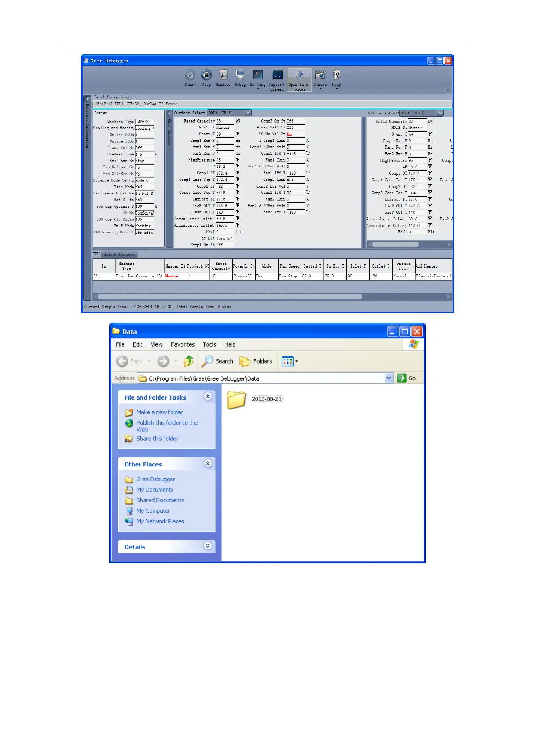535x756 pixels.
Task: Open the Address bar dropdown arrow
Action: click(389, 378)
